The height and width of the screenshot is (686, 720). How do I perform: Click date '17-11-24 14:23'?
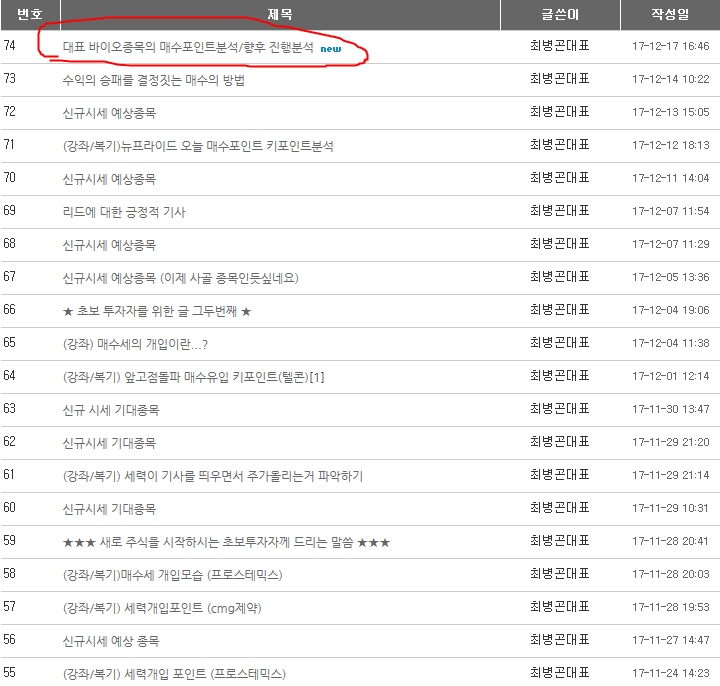coord(670,673)
